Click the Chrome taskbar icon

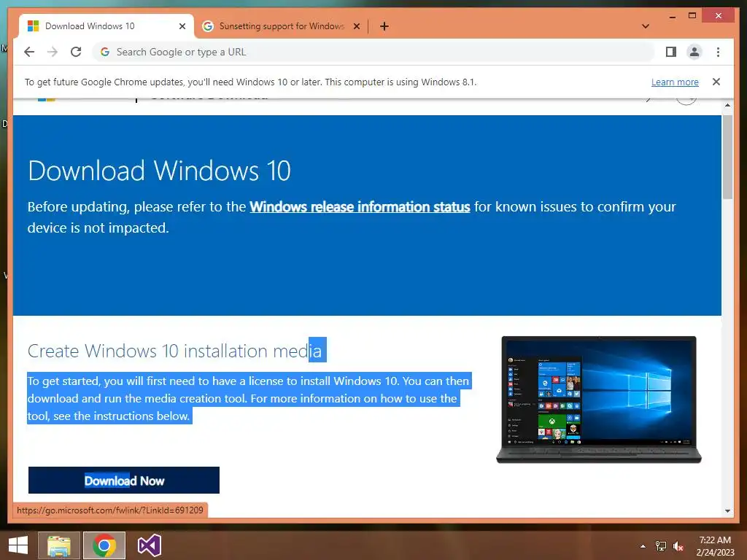click(x=104, y=545)
